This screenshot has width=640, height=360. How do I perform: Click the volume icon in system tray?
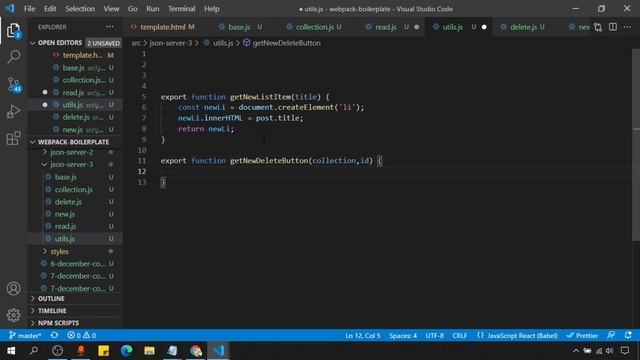[609, 351]
